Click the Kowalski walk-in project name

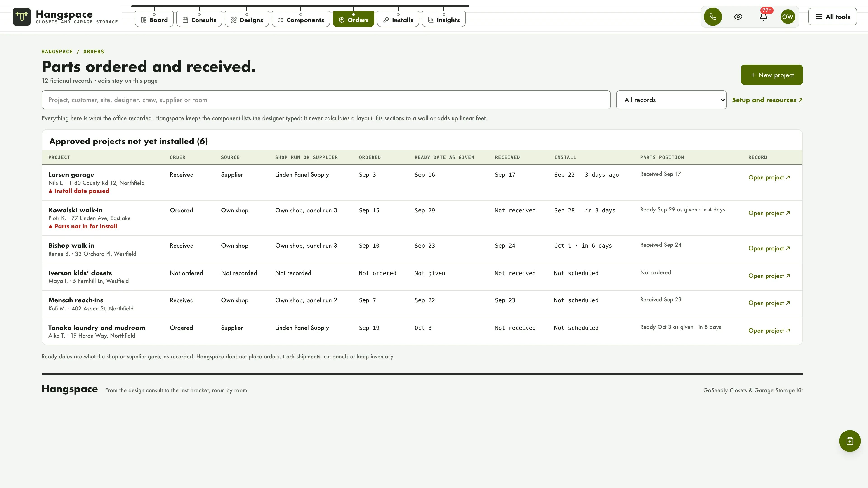(x=75, y=210)
